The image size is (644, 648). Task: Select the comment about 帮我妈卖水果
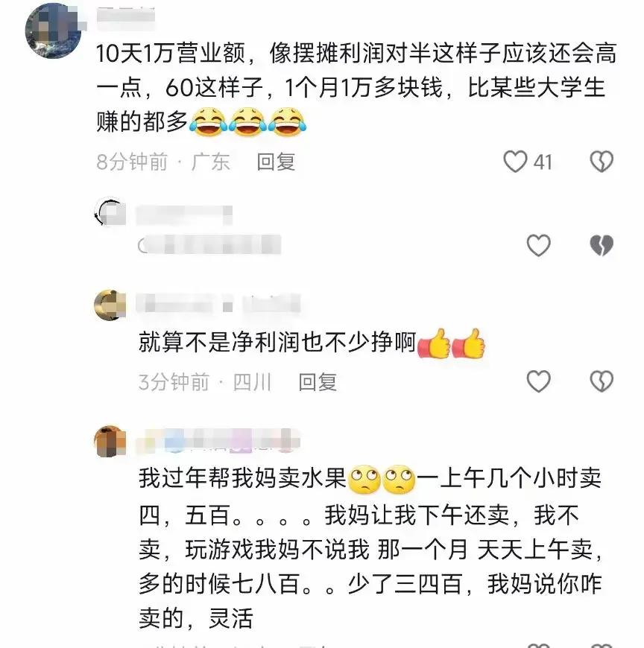[370, 548]
